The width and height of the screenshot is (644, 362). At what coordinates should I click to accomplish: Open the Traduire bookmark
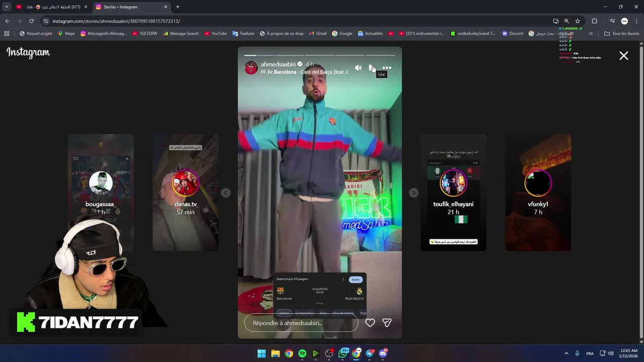click(243, 34)
